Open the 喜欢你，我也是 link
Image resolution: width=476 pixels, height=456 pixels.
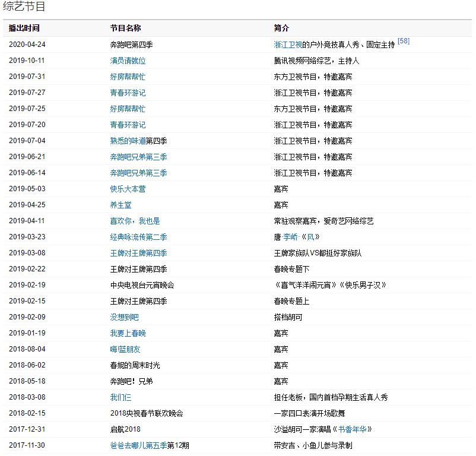point(135,221)
